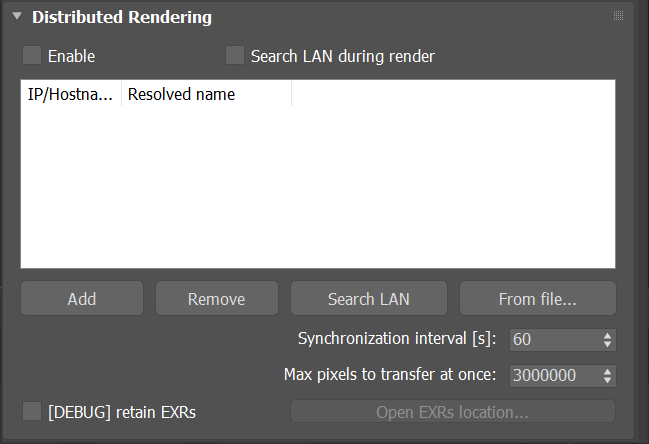649x444 pixels.
Task: Add a new render node
Action: 82,298
